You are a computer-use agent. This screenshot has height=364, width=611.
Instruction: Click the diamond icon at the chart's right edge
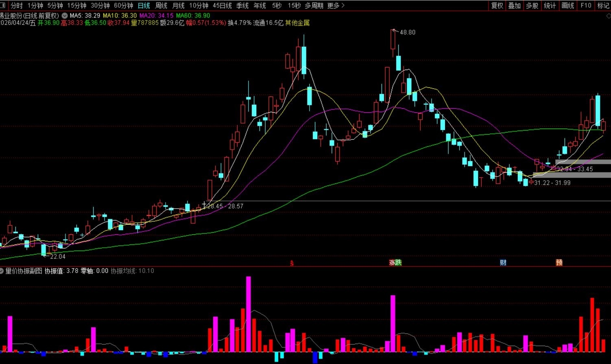(x=609, y=15)
